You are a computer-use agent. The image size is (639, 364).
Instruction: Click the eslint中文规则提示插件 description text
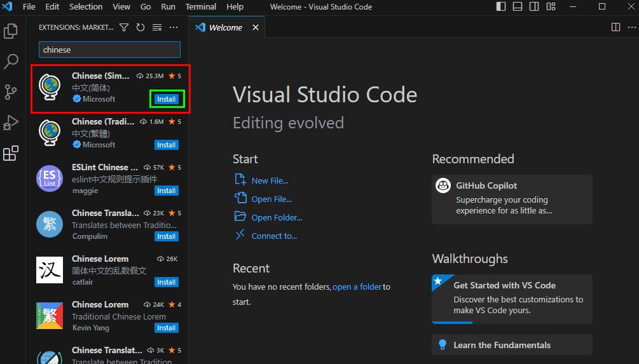tap(114, 179)
